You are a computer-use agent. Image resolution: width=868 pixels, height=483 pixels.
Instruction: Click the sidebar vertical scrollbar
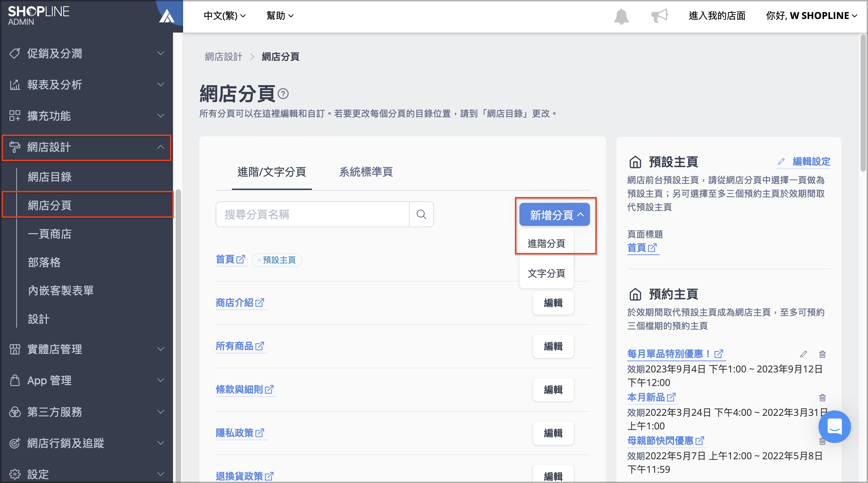click(178, 335)
